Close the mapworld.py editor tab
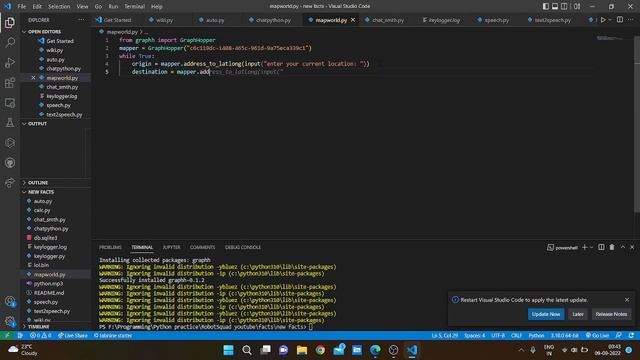Screen dimensions: 640x360 point(353,20)
